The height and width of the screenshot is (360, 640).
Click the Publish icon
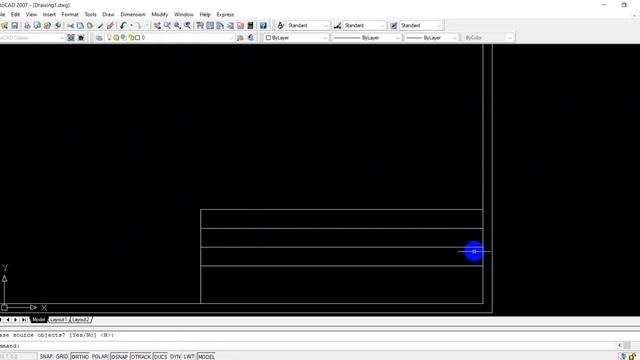coord(47,25)
